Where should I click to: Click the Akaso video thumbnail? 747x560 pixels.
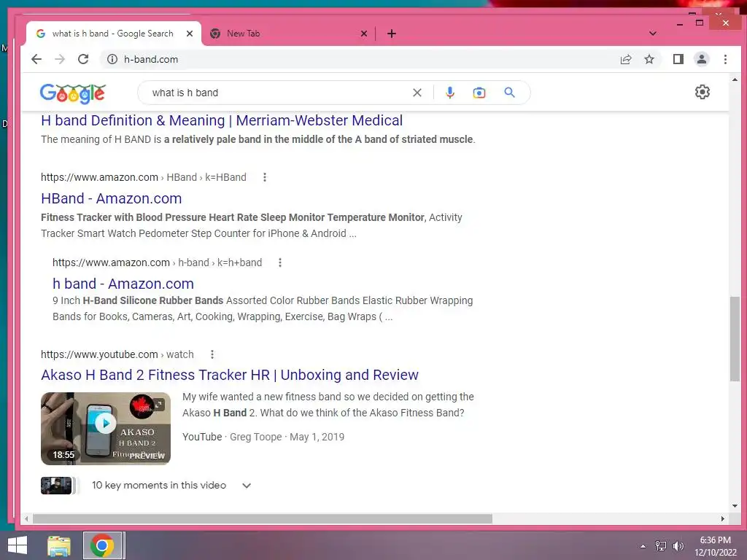point(105,428)
